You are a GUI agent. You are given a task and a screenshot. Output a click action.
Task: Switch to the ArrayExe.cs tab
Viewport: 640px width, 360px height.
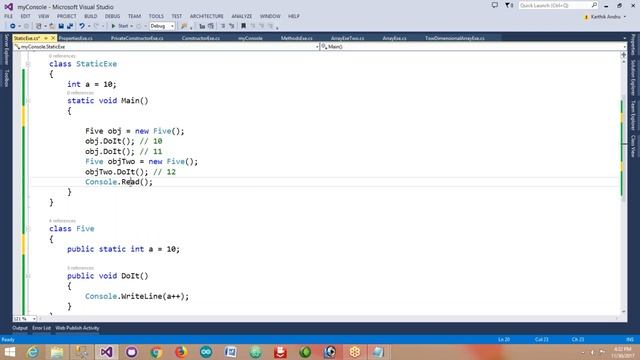394,38
